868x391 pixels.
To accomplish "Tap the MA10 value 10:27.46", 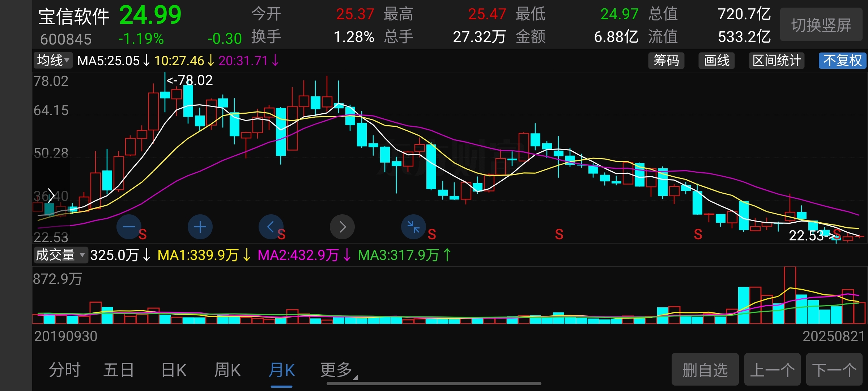I will (179, 60).
